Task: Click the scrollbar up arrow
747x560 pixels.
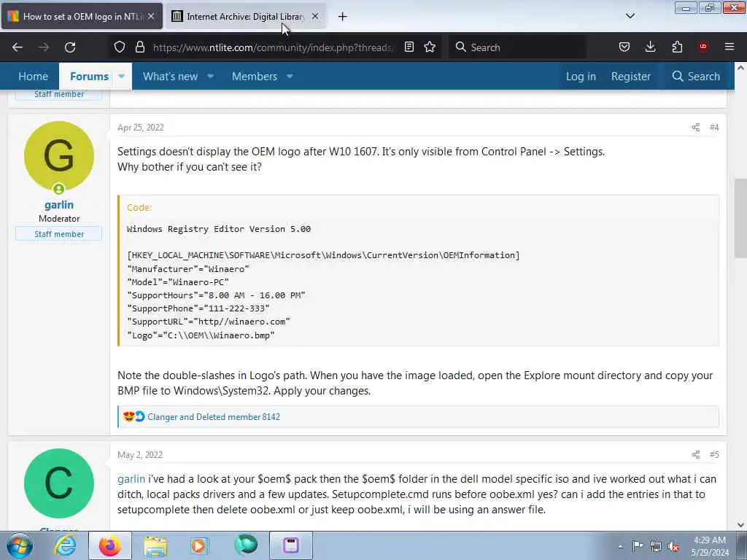Action: [740, 68]
